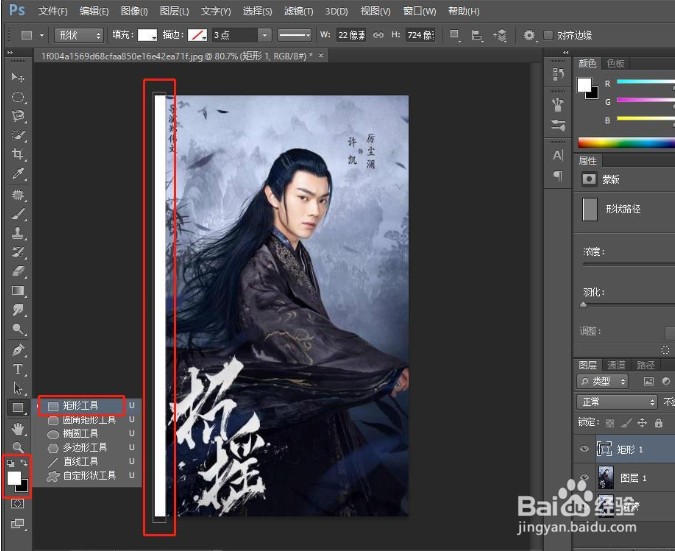Open the 滤镜 menu
The width and height of the screenshot is (675, 551).
[298, 11]
